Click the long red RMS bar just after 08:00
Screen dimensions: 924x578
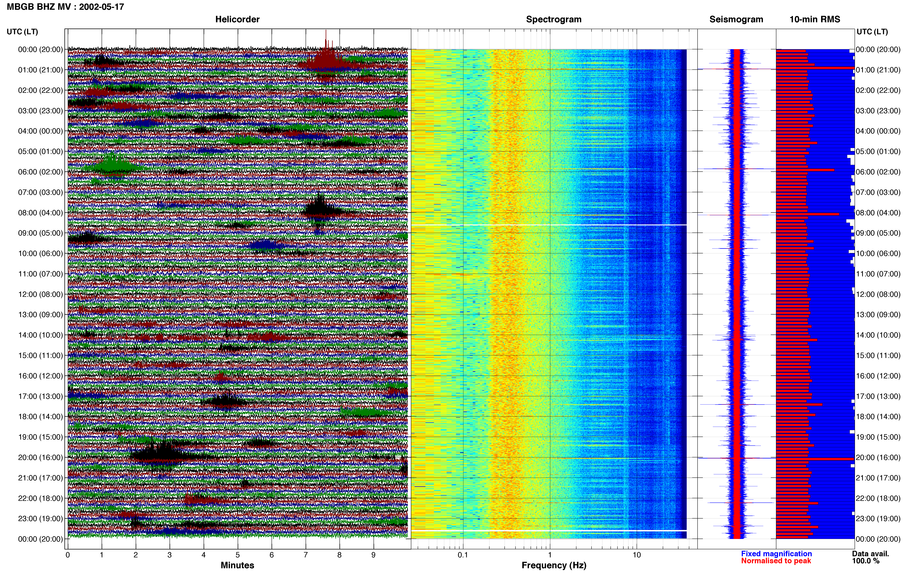click(x=807, y=214)
